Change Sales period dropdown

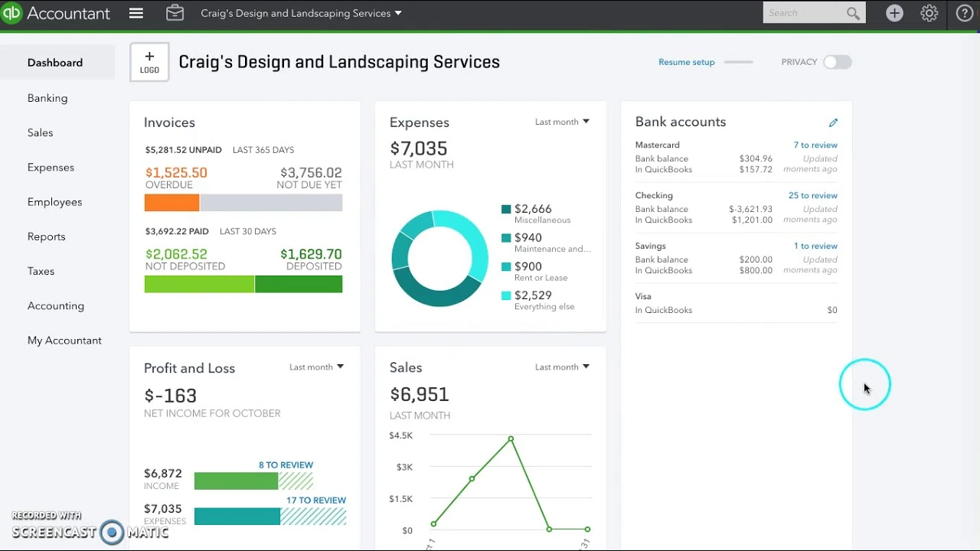562,367
